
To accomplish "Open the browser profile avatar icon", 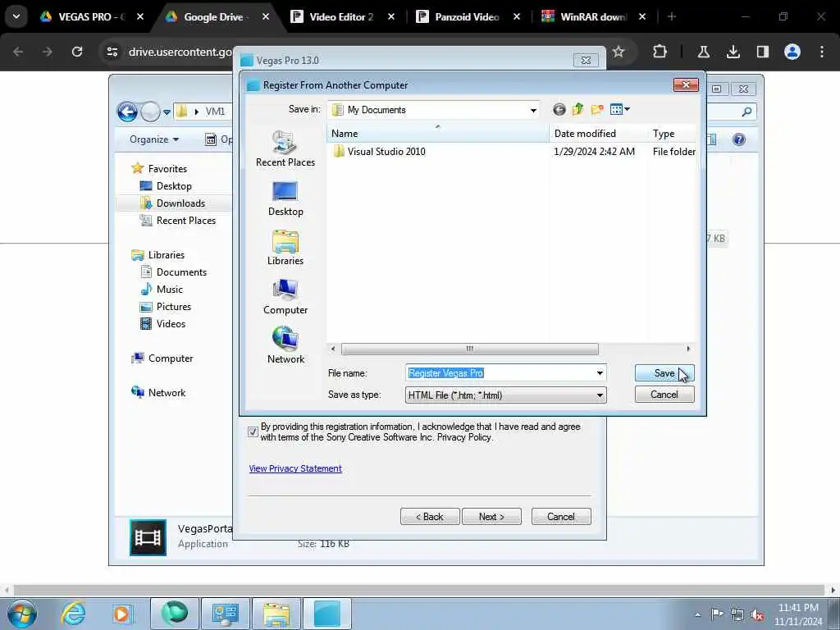I will (x=792, y=52).
